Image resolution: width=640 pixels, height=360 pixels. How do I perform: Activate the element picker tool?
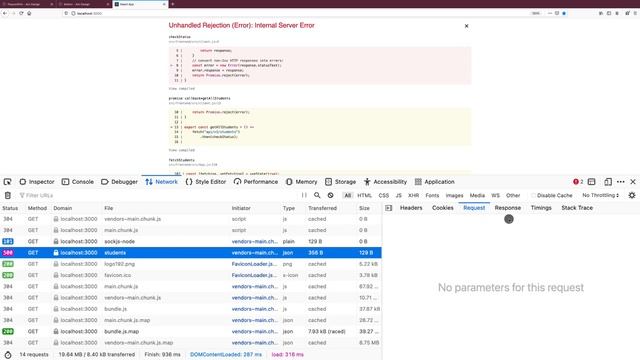7,182
